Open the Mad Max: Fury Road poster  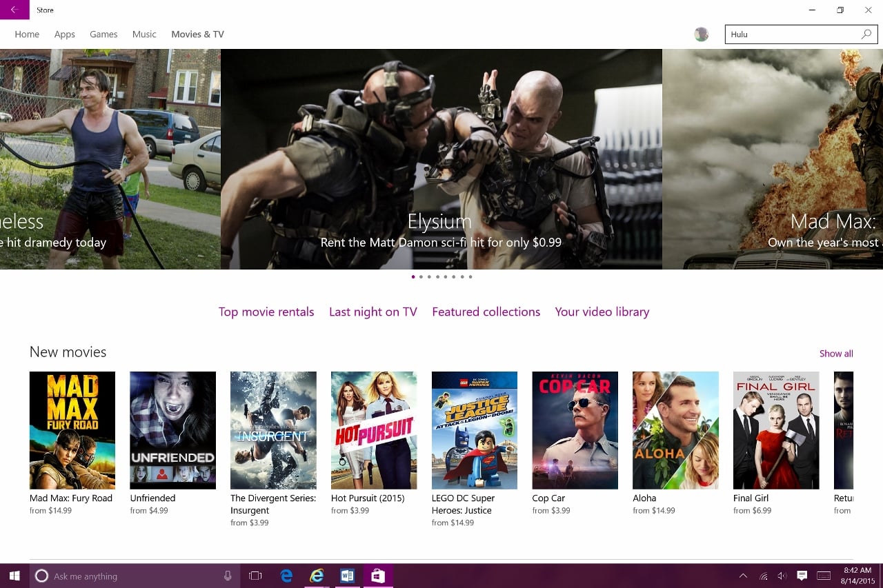[x=72, y=430]
